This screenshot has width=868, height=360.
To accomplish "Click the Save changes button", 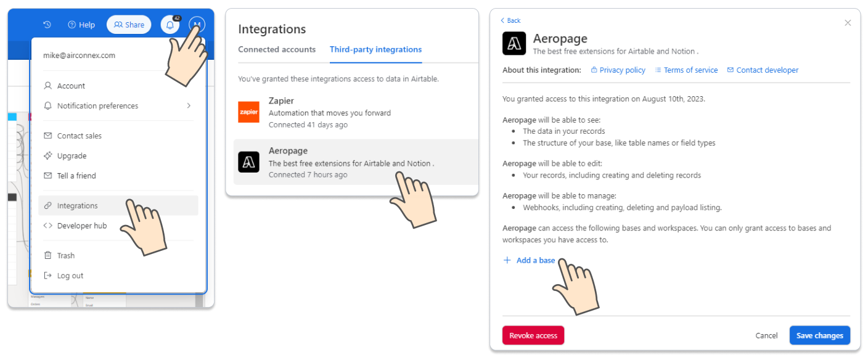I will [819, 335].
